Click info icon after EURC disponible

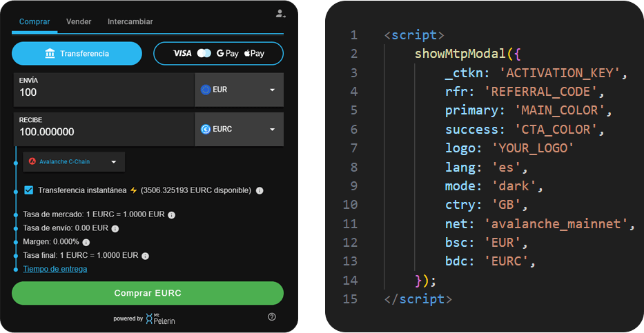pos(259,190)
